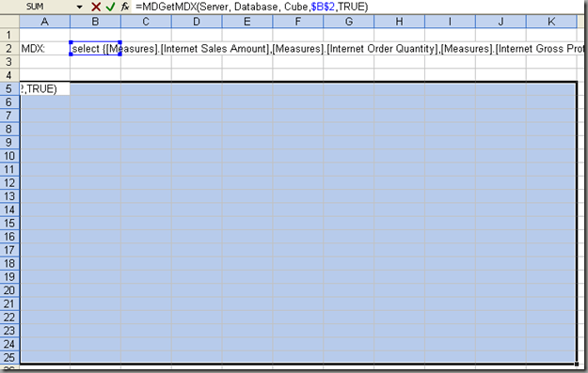
Task: Select row 5 header
Action: tap(9, 88)
